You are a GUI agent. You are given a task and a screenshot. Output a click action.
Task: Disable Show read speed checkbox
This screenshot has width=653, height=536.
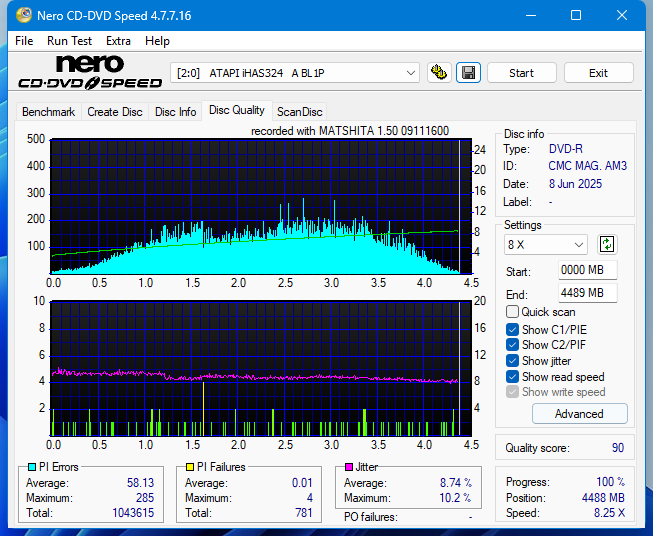coord(512,377)
